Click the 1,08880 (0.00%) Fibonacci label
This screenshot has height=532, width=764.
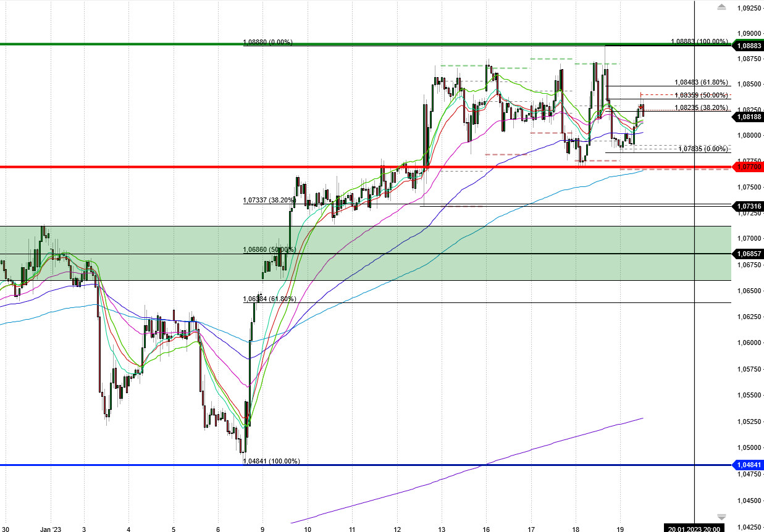268,43
